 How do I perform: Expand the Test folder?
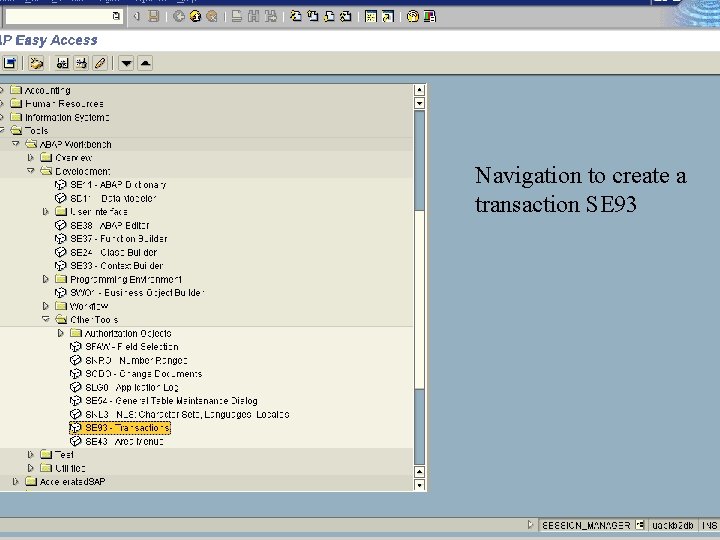30,455
